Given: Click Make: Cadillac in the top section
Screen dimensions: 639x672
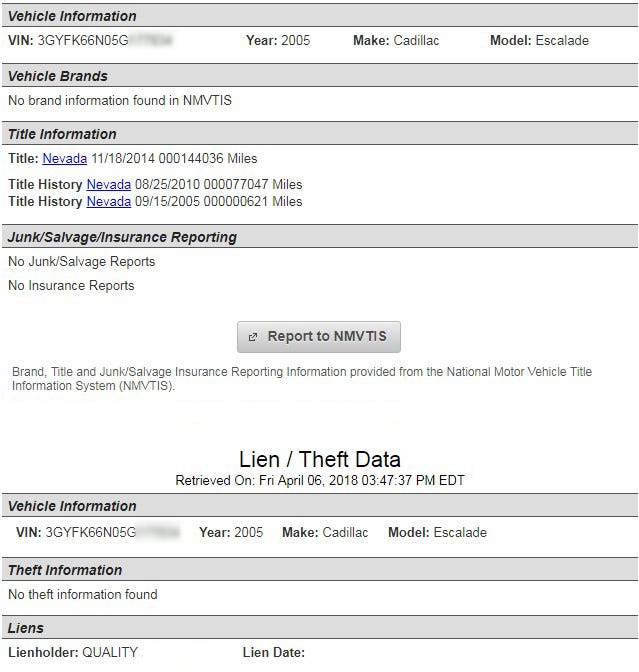Looking at the screenshot, I should point(396,40).
